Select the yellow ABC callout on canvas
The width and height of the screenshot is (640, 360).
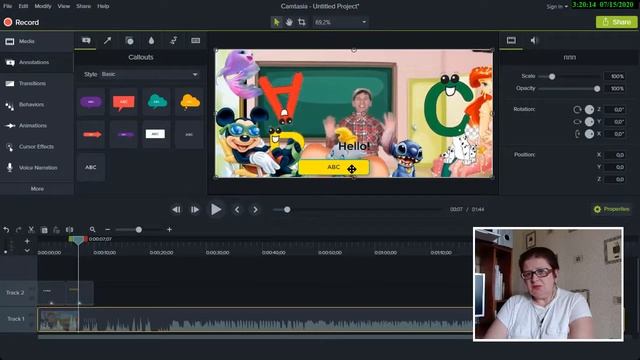[x=334, y=167]
